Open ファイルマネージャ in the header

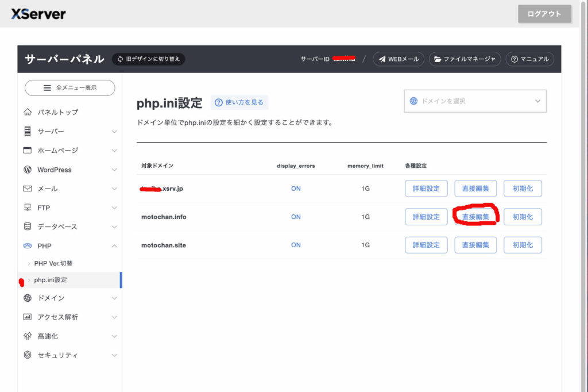465,59
